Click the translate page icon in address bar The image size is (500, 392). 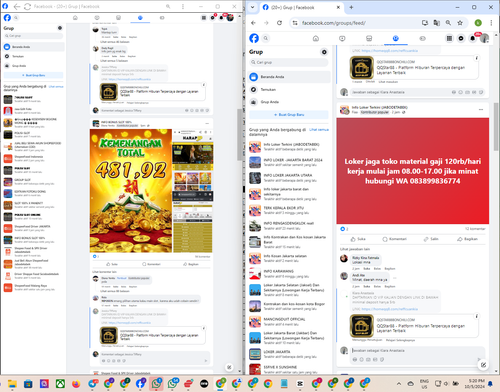[437, 23]
